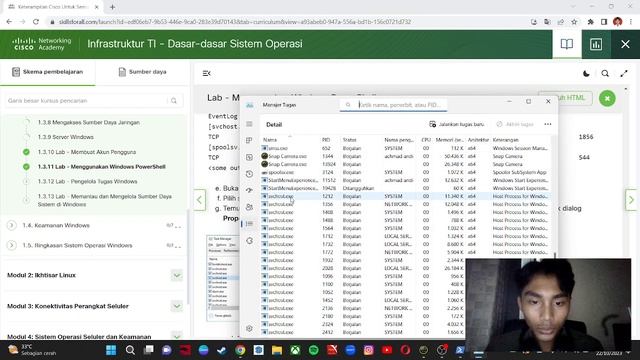Open the Users icon in Task Manager sidebar
Image resolution: width=640 pixels, height=360 pixels.
click(x=249, y=207)
